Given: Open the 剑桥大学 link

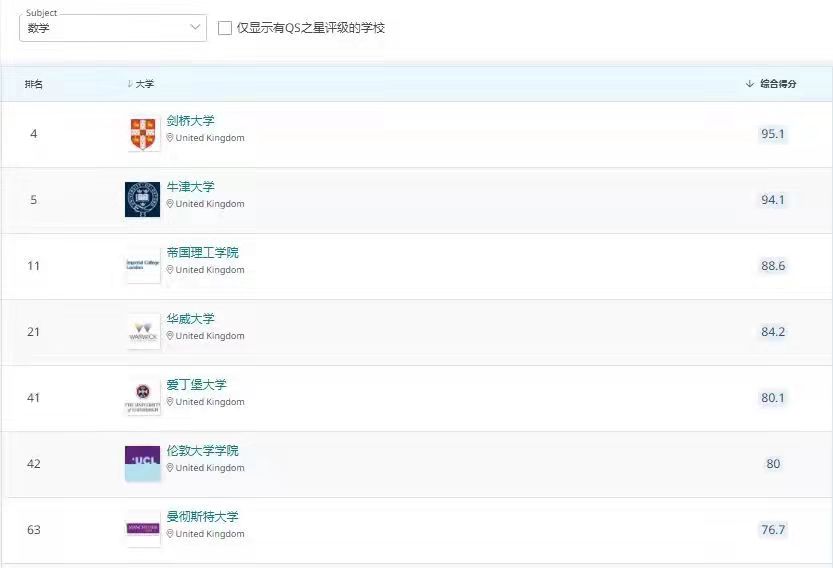Looking at the screenshot, I should (190, 121).
